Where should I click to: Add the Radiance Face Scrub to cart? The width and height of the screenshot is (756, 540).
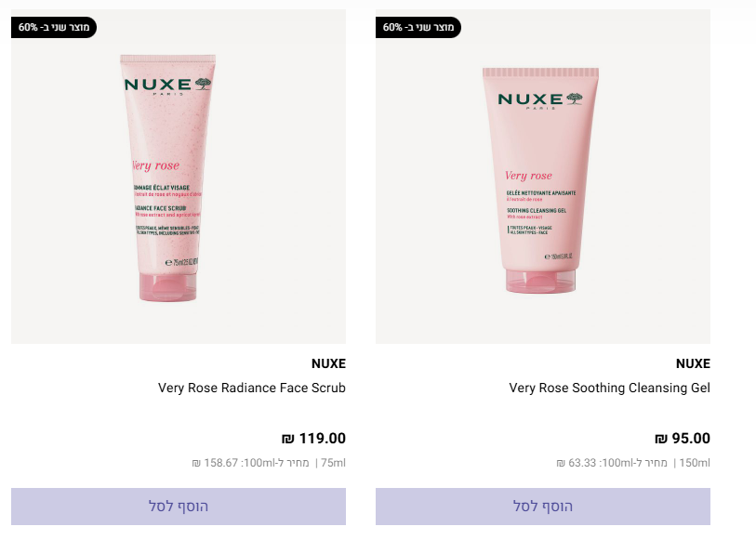tap(179, 507)
